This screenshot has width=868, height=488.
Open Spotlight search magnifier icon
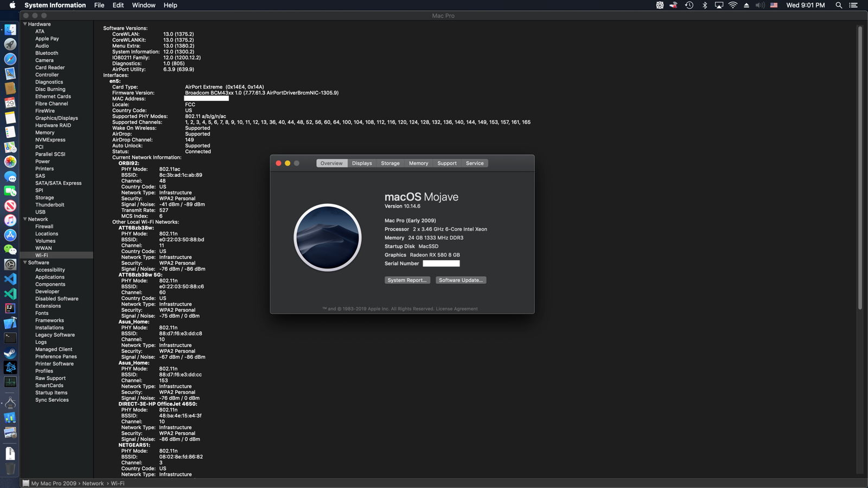[839, 5]
